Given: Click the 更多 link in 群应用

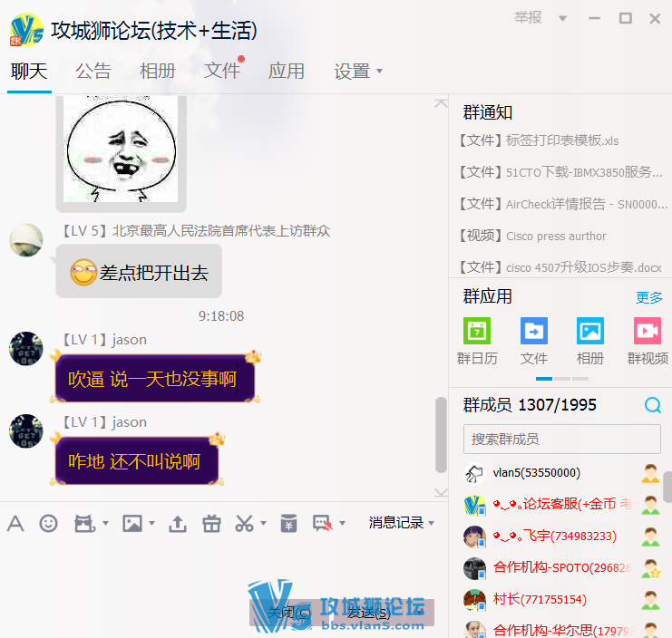Looking at the screenshot, I should point(648,297).
